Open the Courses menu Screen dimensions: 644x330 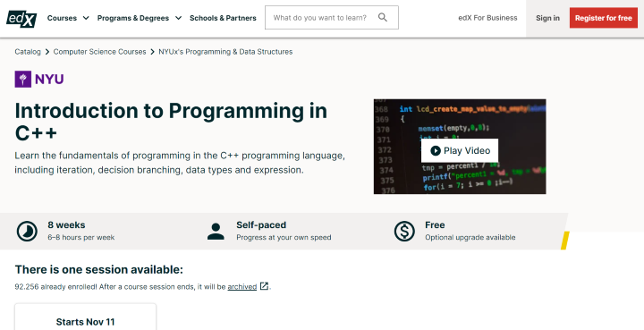point(62,18)
